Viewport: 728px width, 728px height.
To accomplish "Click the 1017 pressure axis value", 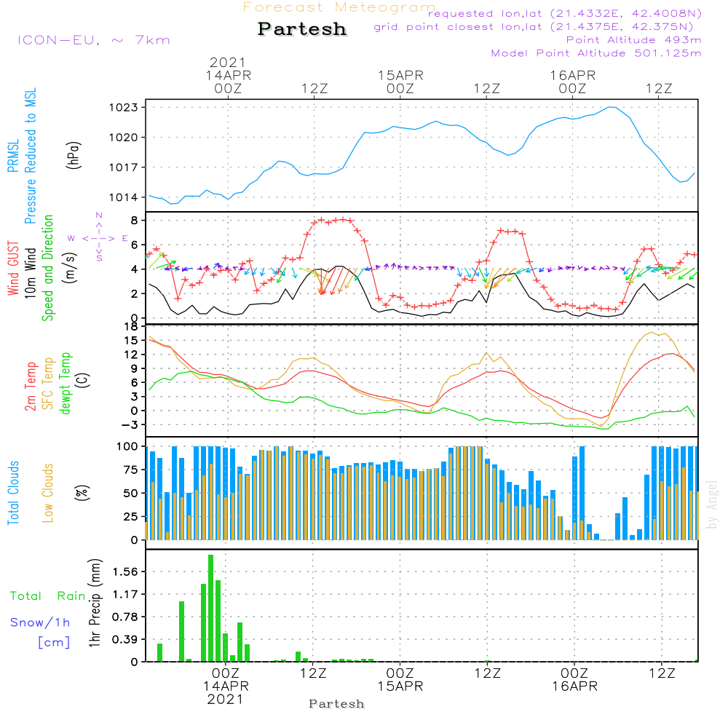I will click(124, 167).
